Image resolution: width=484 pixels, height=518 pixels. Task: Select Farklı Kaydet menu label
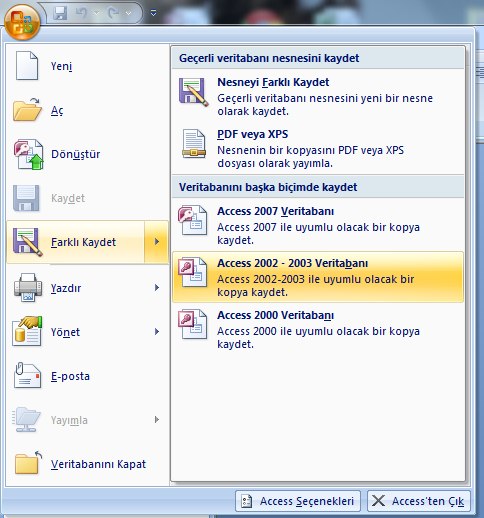[83, 242]
